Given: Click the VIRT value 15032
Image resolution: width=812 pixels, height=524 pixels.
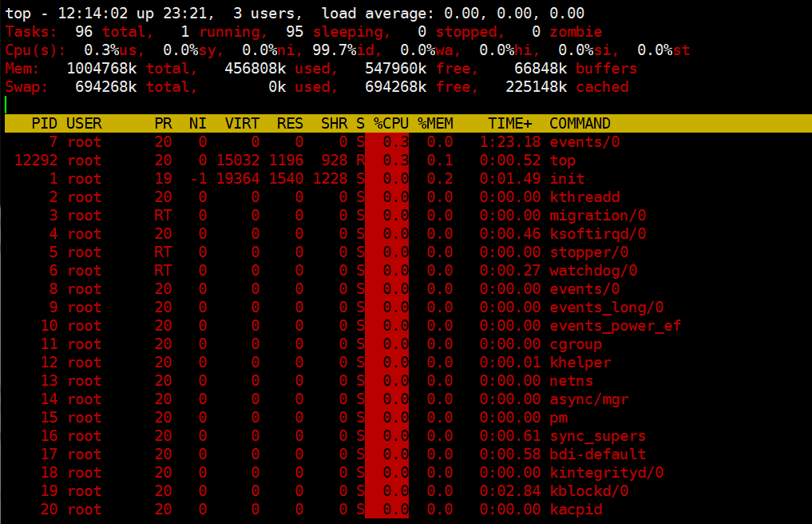Looking at the screenshot, I should point(238,160).
